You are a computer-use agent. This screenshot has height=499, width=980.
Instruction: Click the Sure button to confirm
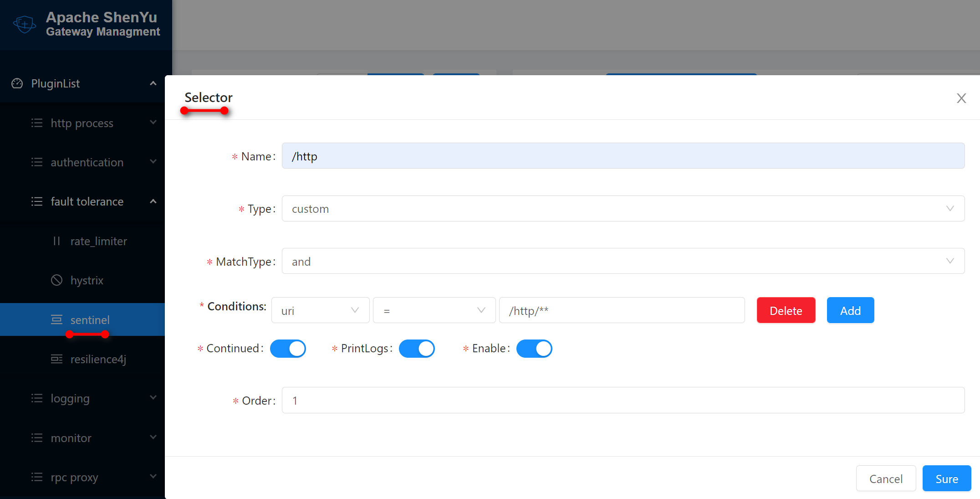[x=946, y=478]
